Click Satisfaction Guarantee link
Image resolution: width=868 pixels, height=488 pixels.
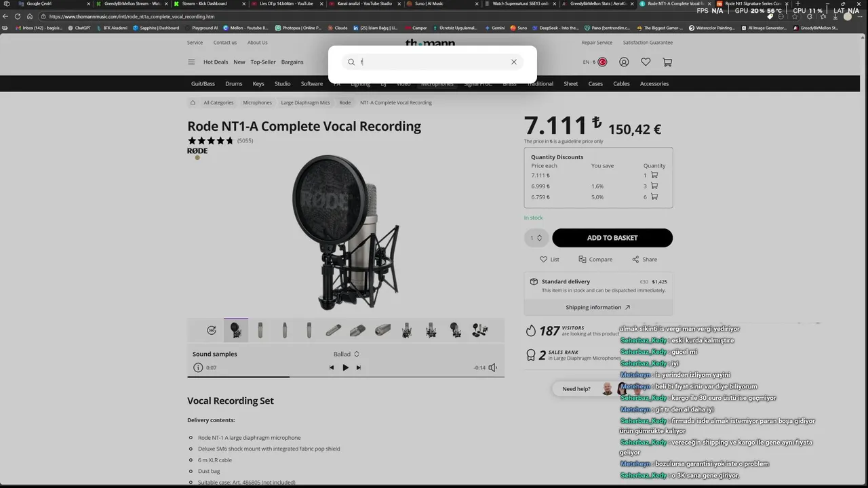(648, 42)
